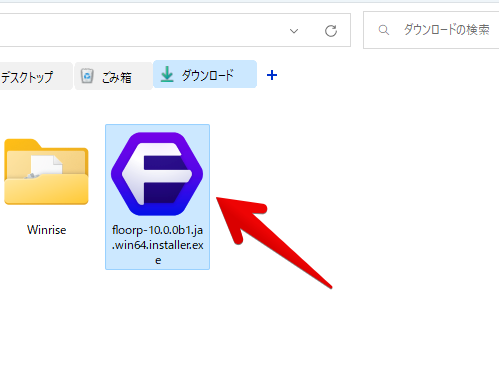Switch to the ごみ箱 tab
This screenshot has width=499, height=378.
pyautogui.click(x=114, y=76)
